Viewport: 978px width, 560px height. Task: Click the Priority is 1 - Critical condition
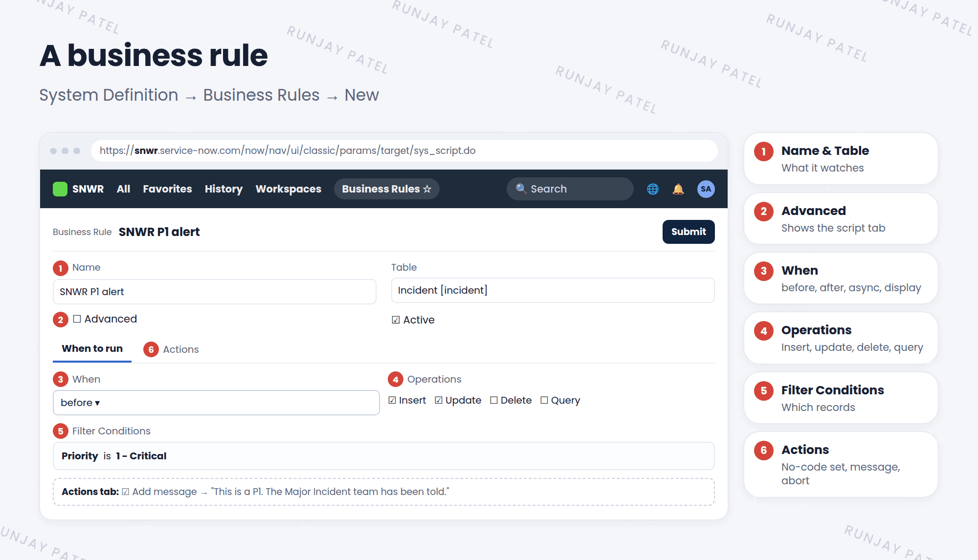384,456
